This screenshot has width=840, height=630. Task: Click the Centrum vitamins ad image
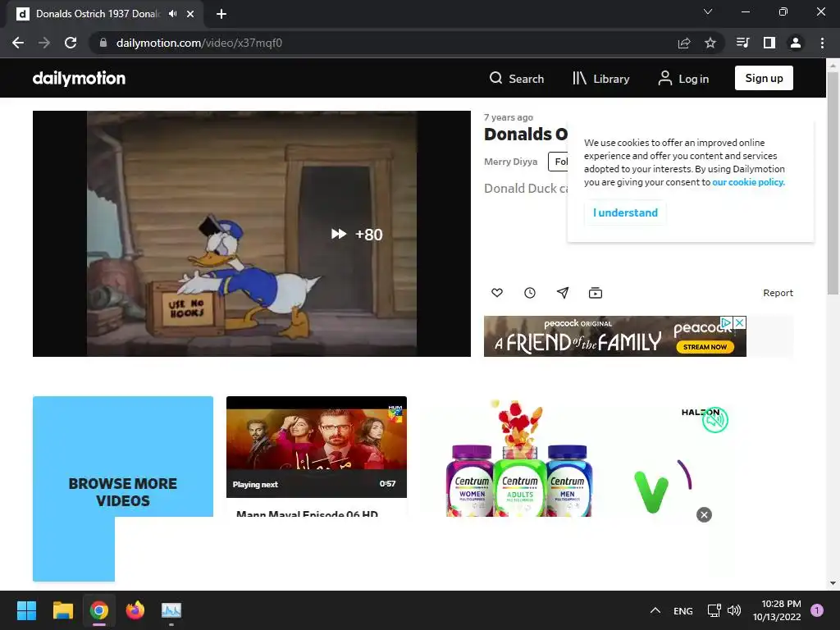(519, 458)
